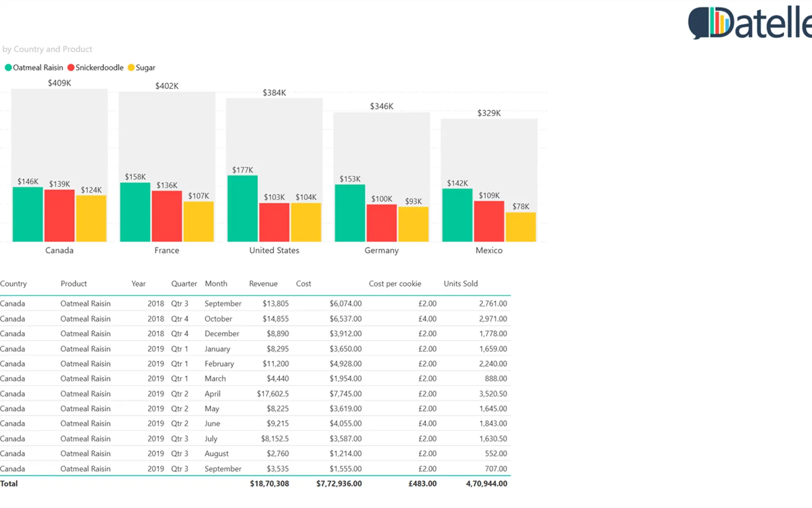Click the United States axis label
The height and width of the screenshot is (508, 812).
(274, 250)
